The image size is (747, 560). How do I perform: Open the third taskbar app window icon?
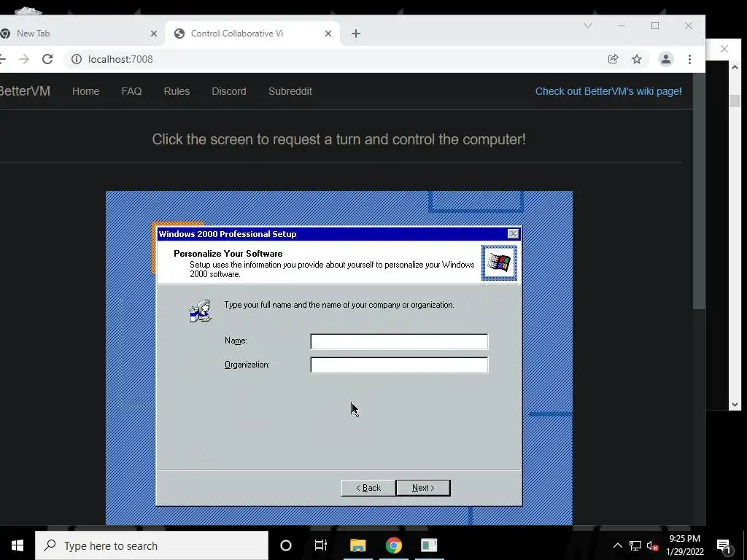point(429,545)
